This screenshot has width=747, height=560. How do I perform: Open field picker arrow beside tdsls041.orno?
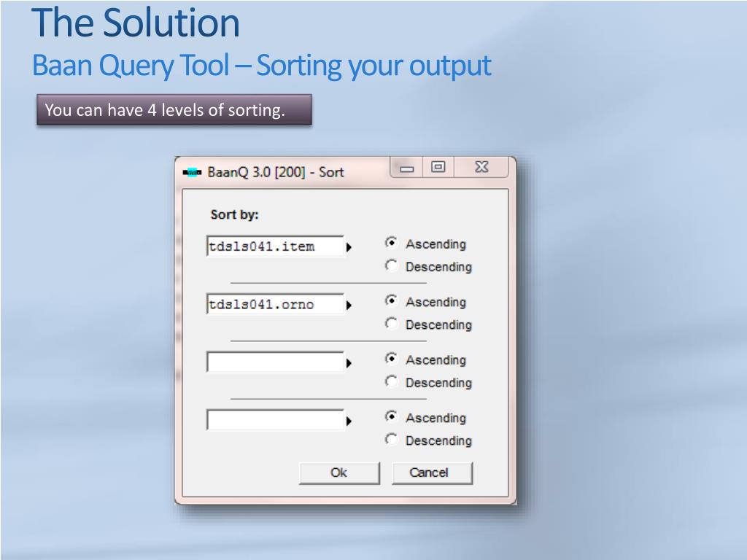[349, 306]
